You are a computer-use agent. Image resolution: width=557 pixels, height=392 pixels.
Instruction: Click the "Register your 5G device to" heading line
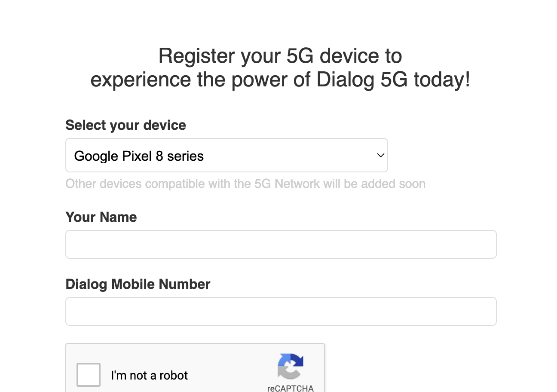pos(280,56)
